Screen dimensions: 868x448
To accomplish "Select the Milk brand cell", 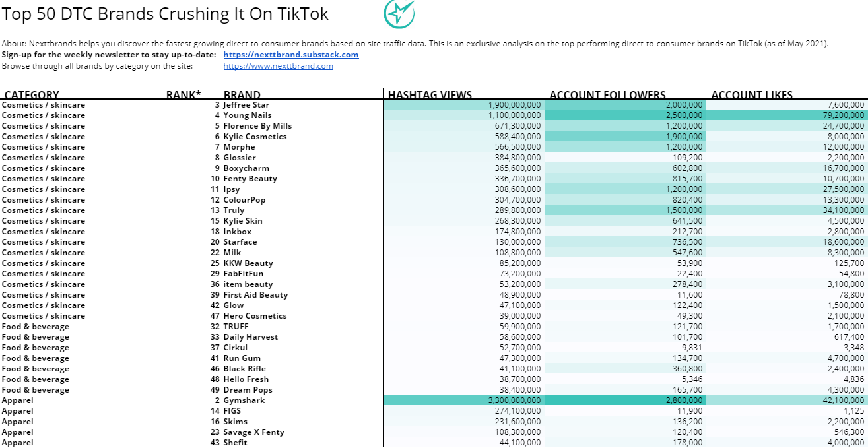I will (232, 253).
